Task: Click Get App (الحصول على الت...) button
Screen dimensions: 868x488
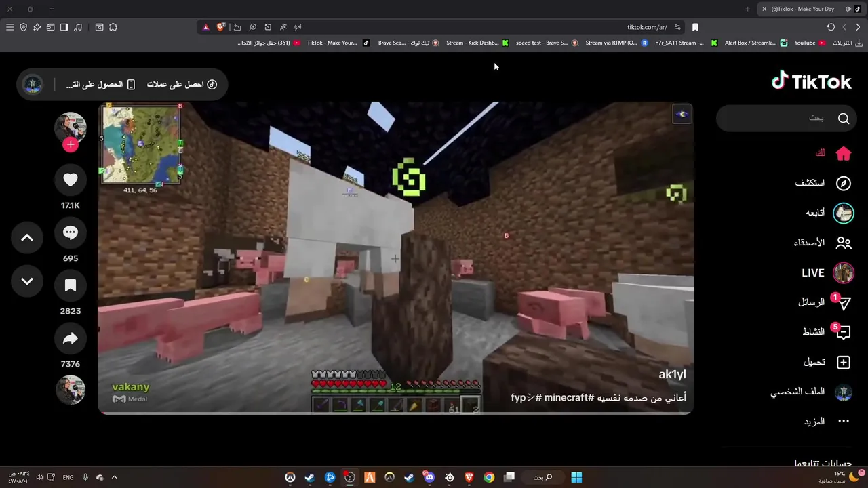Action: 100,85
